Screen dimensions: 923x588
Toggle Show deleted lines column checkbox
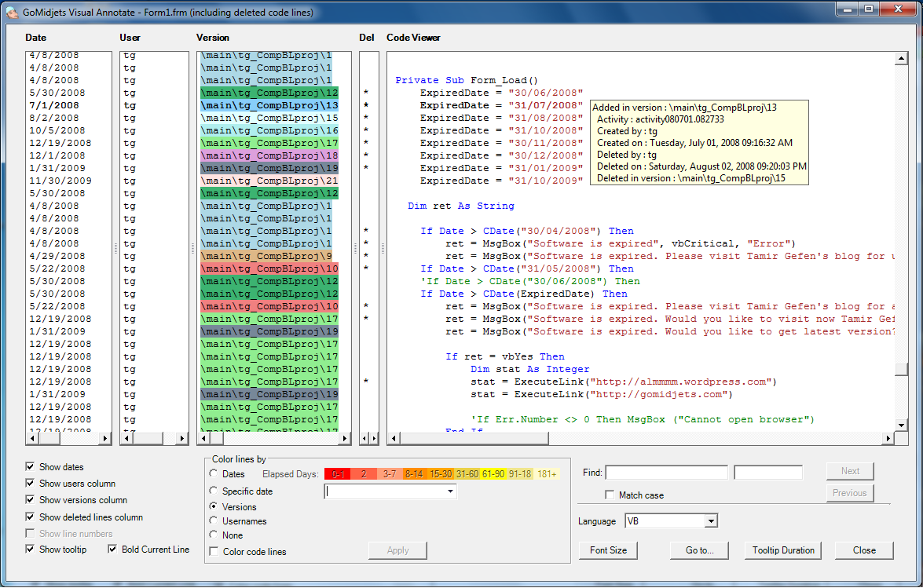click(31, 517)
